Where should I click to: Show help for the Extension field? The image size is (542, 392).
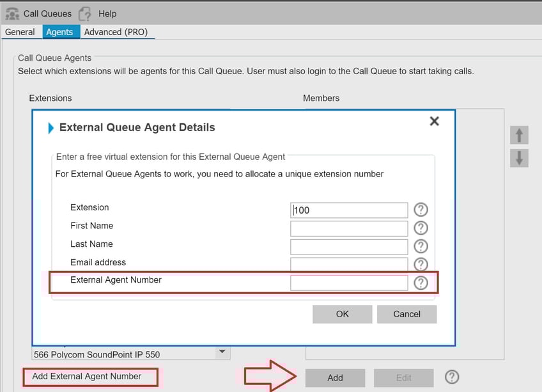coord(421,210)
